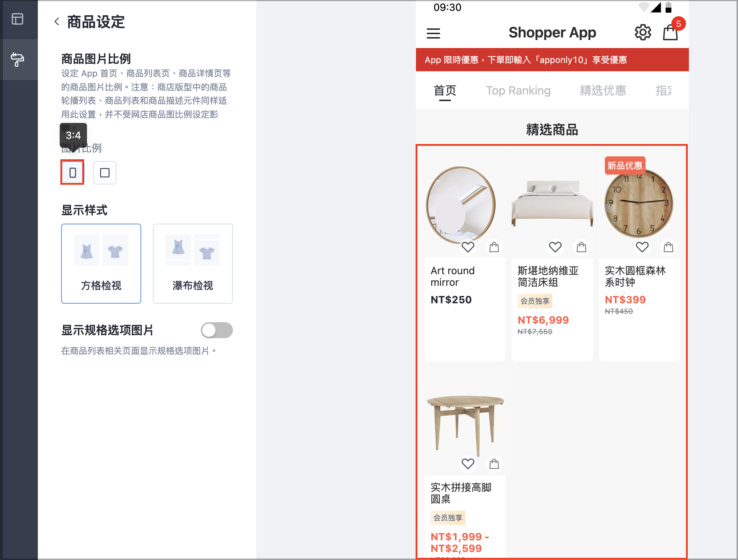
Task: Switch to 精选优惠 tab
Action: 603,91
